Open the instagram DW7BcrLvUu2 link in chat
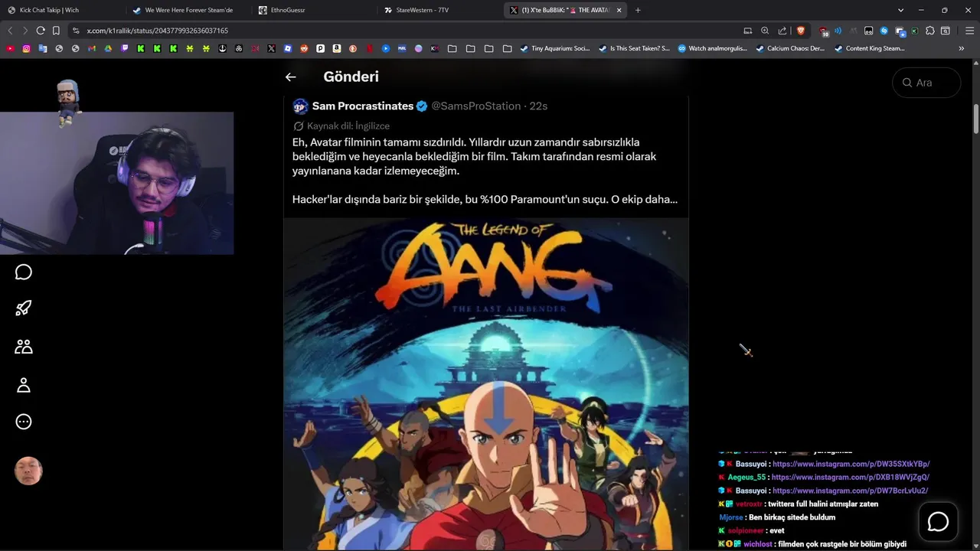 click(x=850, y=491)
